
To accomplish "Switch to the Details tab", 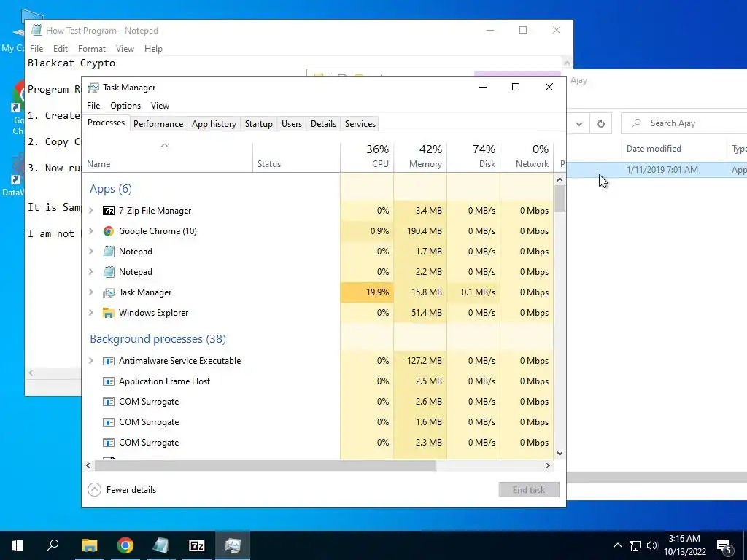I will (323, 124).
